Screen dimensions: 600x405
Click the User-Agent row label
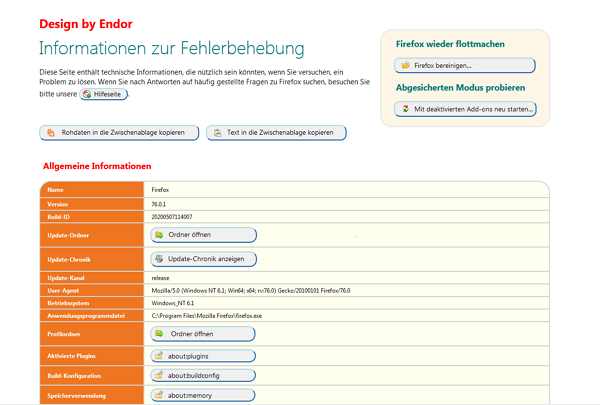tap(63, 291)
